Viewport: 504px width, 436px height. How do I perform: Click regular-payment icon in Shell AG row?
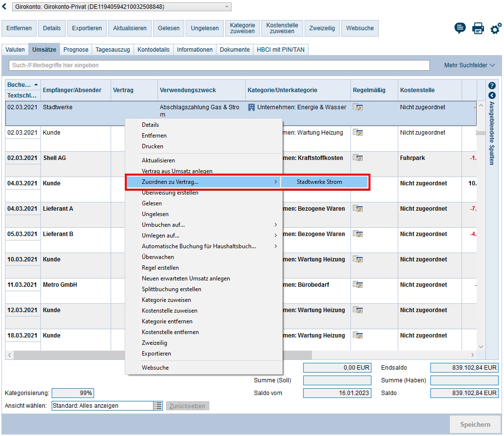(358, 158)
